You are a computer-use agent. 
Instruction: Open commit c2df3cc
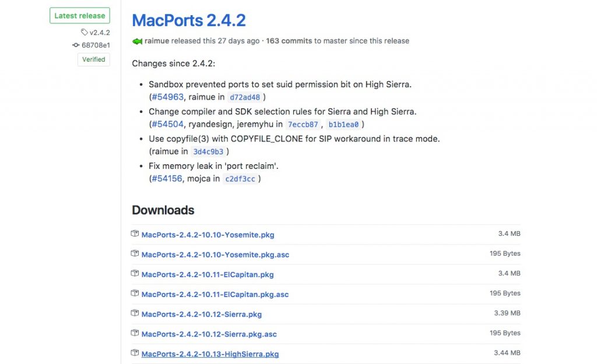click(240, 179)
